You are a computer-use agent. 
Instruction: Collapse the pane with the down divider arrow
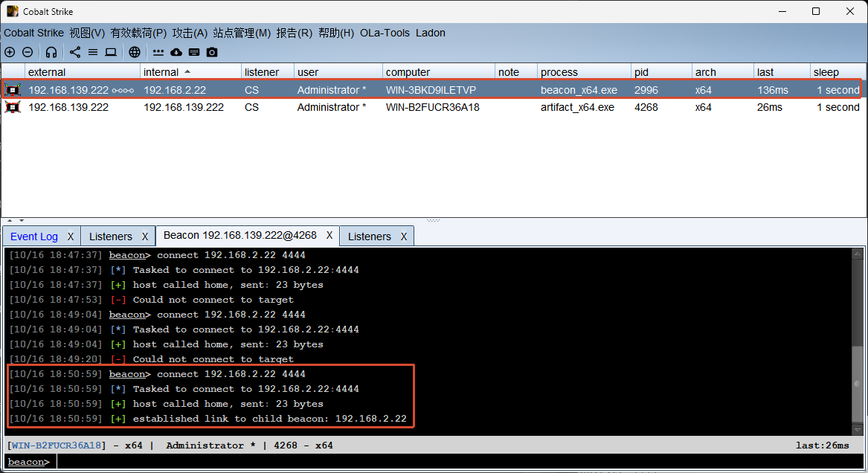[22, 220]
